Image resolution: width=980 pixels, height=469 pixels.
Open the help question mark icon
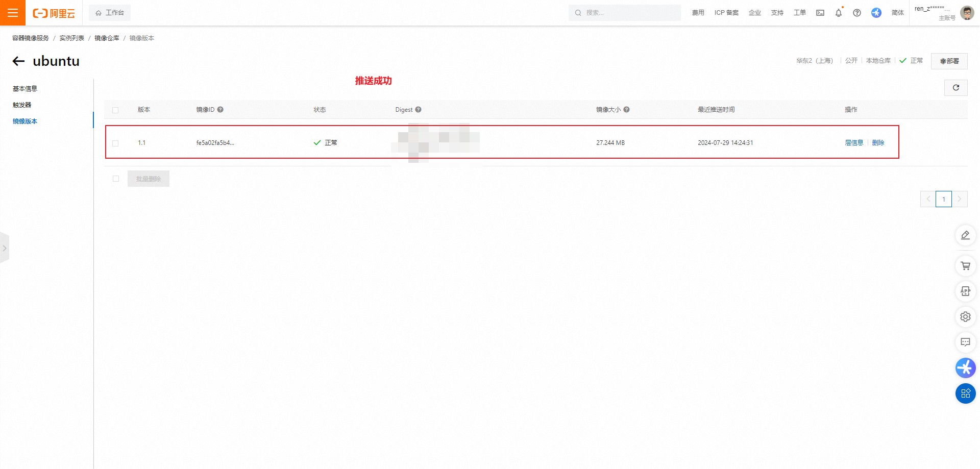click(x=857, y=13)
